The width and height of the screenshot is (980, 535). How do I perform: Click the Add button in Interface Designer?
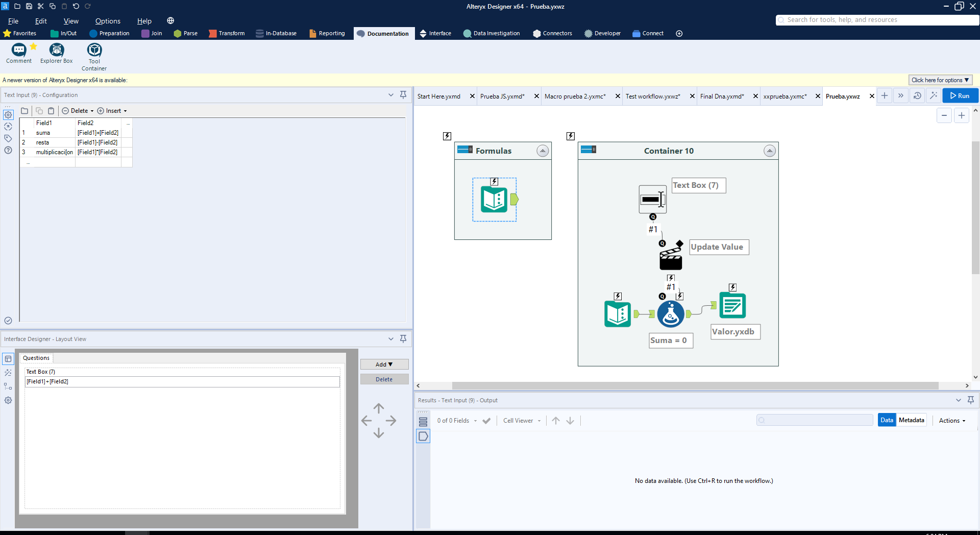384,364
